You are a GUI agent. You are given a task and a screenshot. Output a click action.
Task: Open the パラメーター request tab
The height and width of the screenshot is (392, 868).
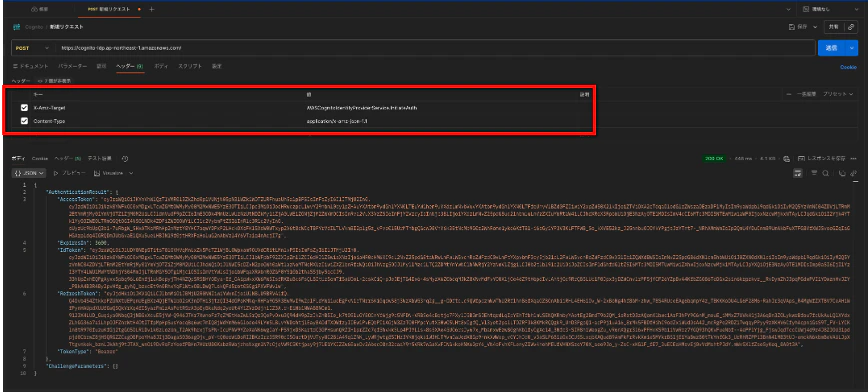(x=73, y=66)
